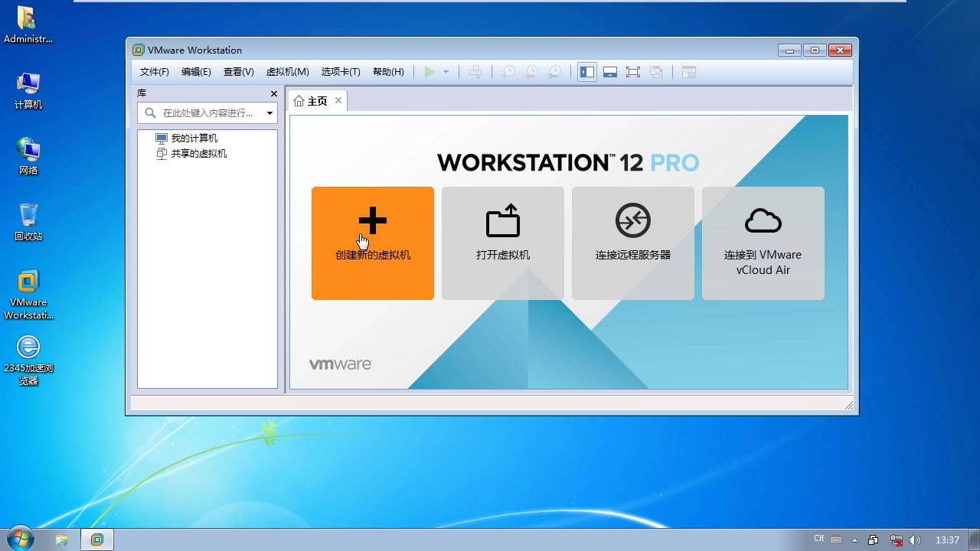
Task: Click the CH language indicator in tray
Action: point(819,540)
